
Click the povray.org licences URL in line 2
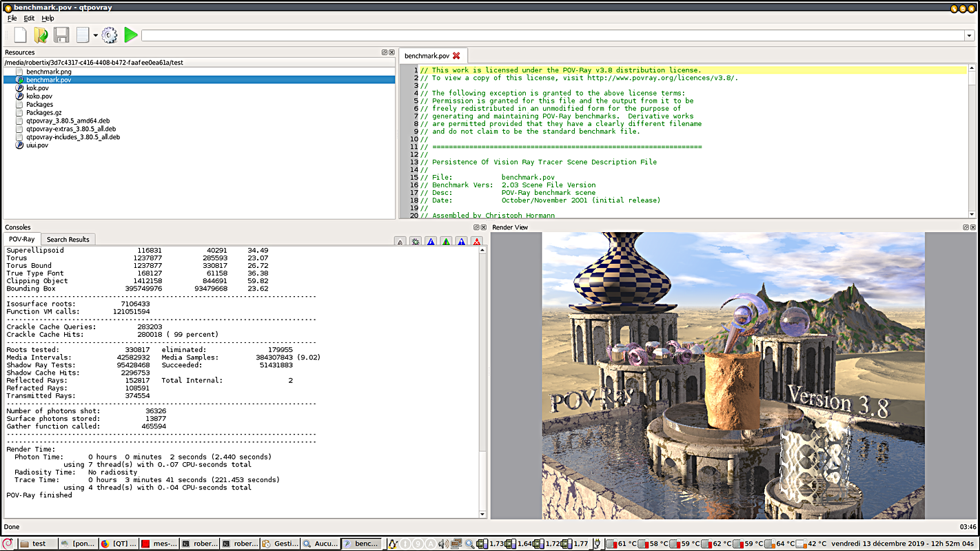tap(662, 78)
